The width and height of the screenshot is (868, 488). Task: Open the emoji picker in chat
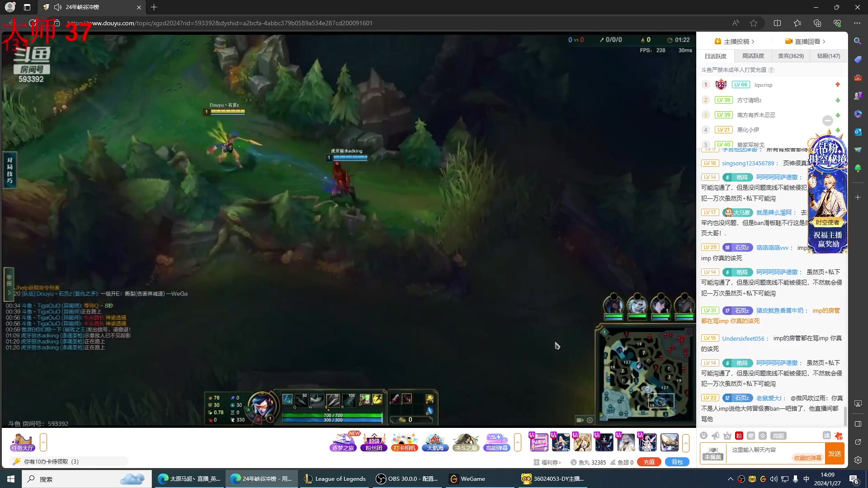(x=703, y=436)
